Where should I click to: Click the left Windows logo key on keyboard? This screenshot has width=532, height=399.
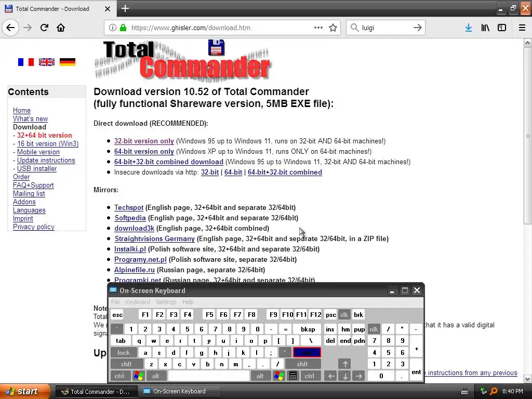[139, 376]
